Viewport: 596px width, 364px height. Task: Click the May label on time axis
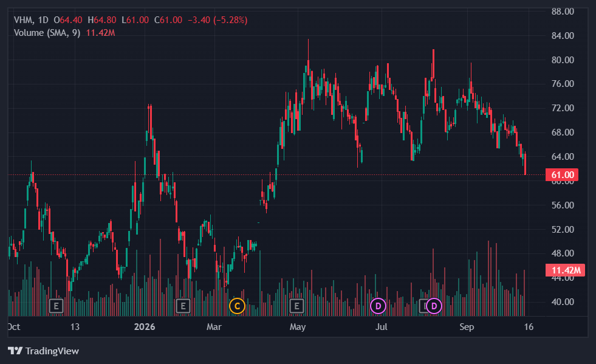click(x=298, y=327)
